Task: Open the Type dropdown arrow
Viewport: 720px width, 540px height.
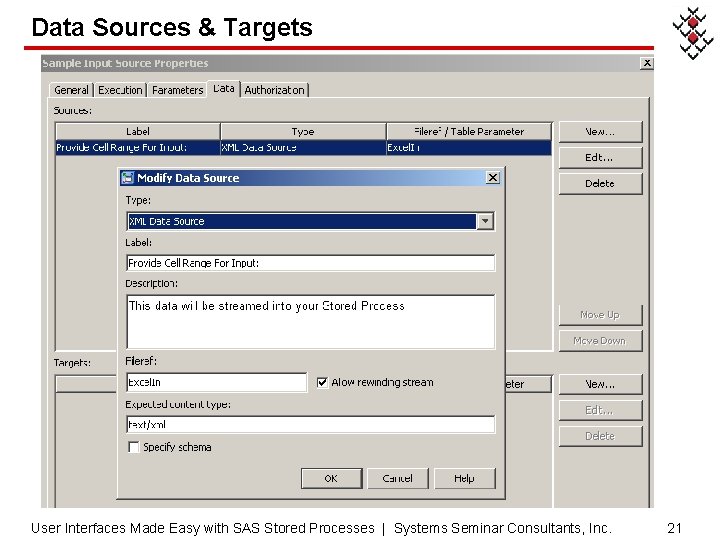Action: point(485,221)
